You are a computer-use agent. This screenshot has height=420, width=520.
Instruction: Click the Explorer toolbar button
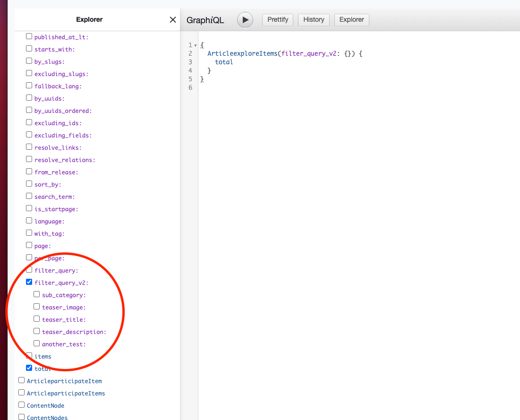pos(351,20)
